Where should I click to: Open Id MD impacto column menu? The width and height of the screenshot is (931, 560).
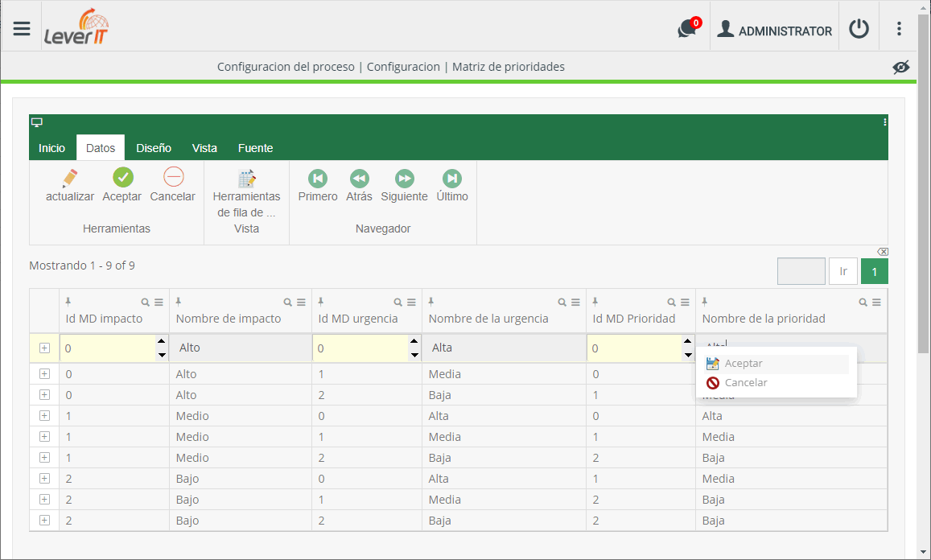click(x=159, y=303)
